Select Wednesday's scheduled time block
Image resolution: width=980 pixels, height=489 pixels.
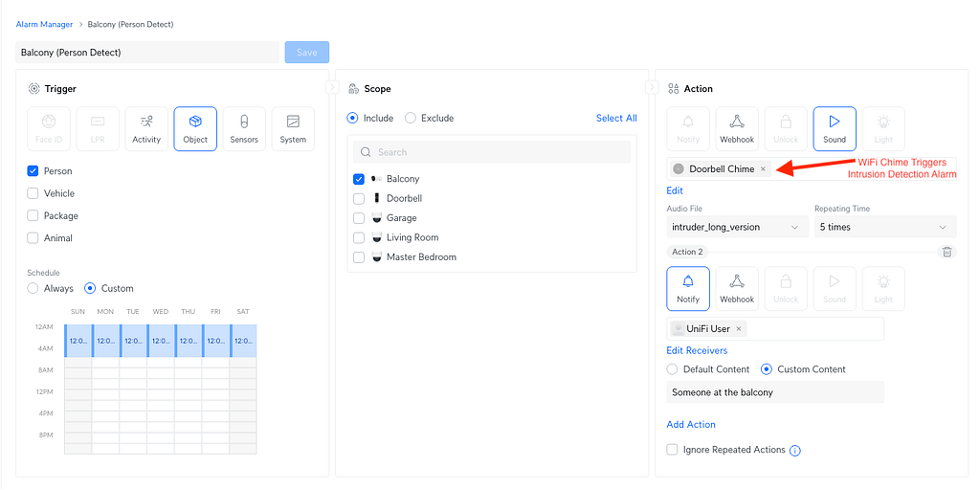161,341
